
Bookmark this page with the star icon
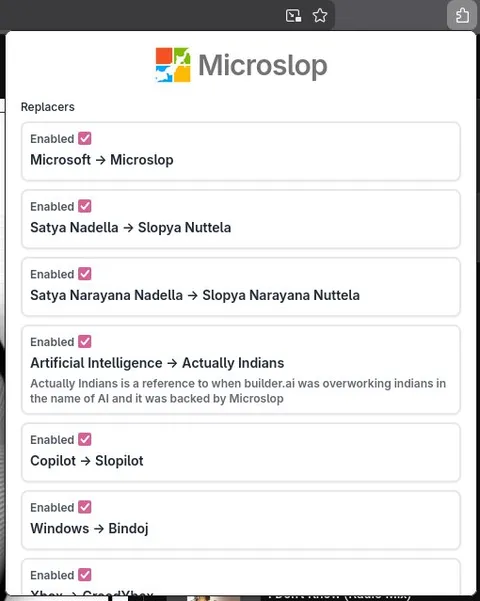[320, 16]
